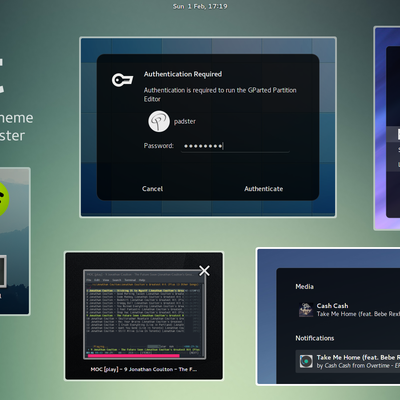Open the date and time clock menu
The height and width of the screenshot is (400, 400).
[x=200, y=6]
